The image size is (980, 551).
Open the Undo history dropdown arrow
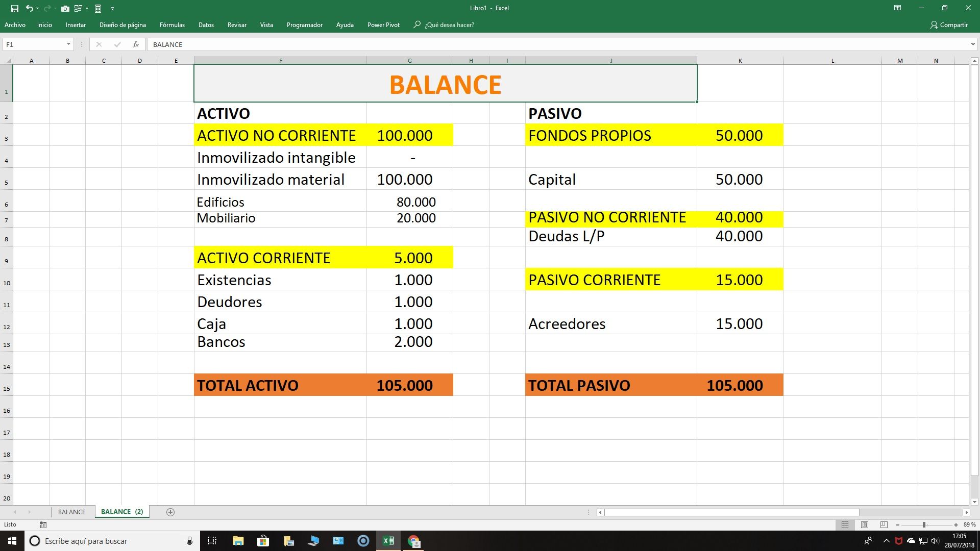pyautogui.click(x=38, y=8)
